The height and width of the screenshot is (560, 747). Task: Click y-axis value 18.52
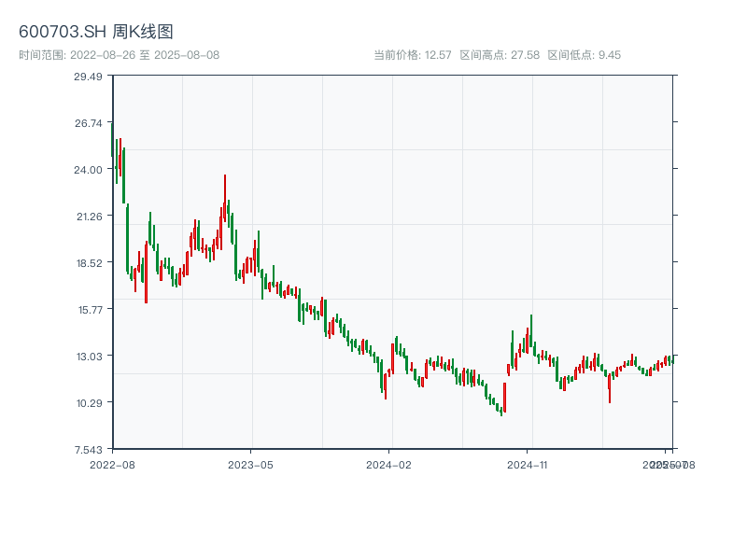(89, 263)
